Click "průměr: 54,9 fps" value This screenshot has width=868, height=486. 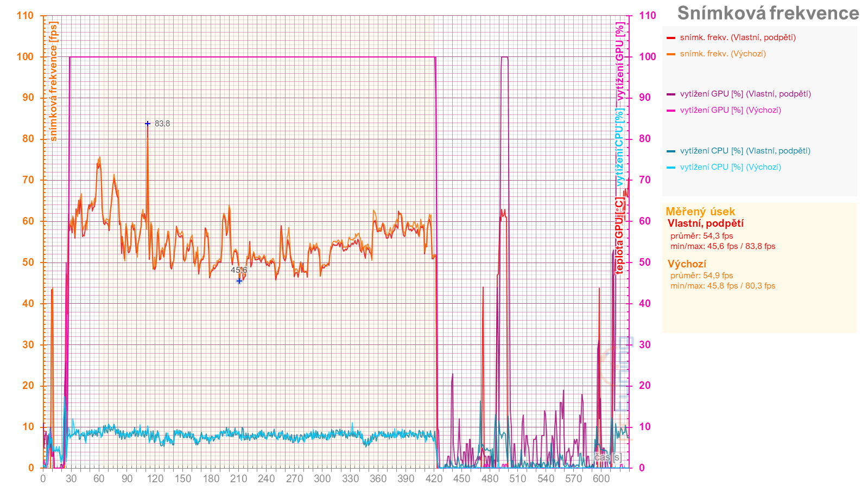coord(701,276)
